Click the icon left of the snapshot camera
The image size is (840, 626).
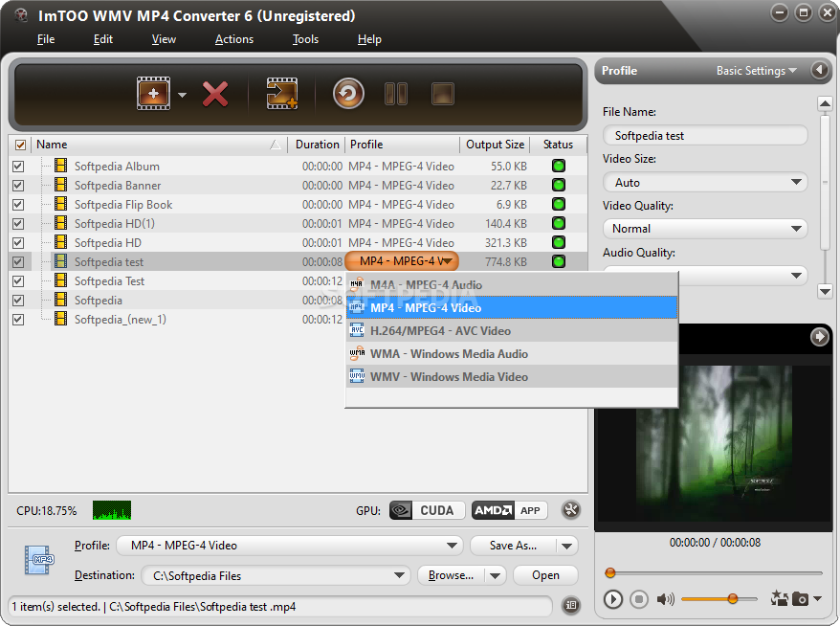(x=779, y=598)
